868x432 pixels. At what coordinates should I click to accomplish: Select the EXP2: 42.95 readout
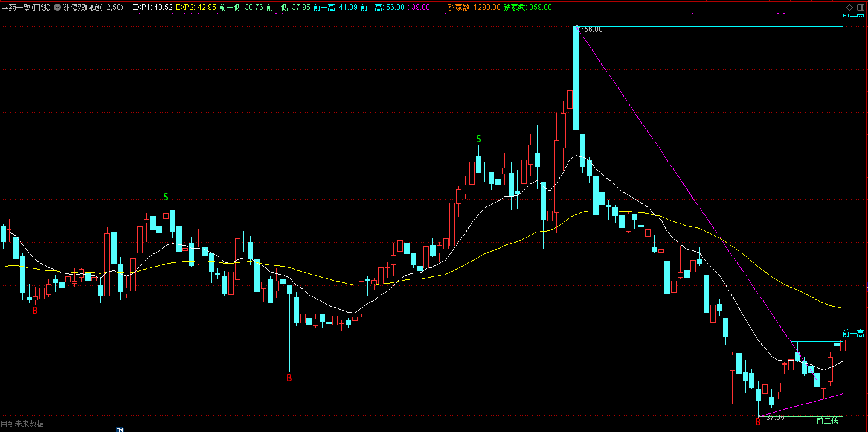(196, 7)
